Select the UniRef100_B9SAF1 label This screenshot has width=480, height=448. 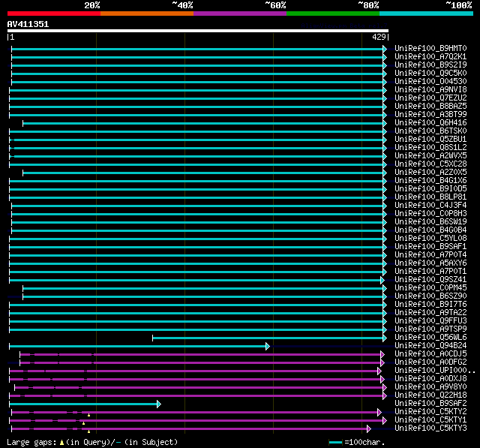pos(430,247)
